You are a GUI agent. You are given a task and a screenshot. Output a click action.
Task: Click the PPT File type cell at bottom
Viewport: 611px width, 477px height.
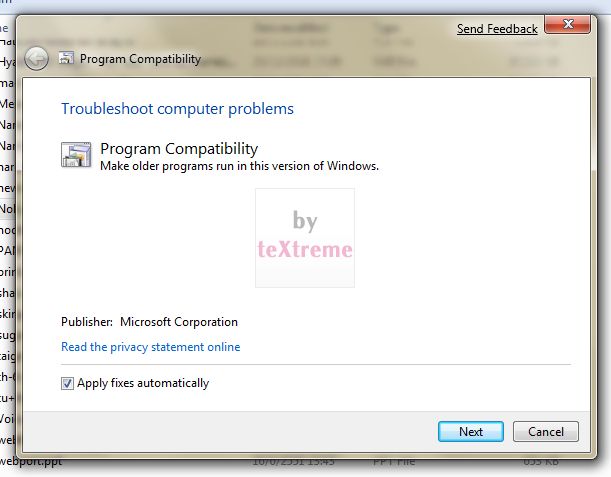pyautogui.click(x=394, y=462)
